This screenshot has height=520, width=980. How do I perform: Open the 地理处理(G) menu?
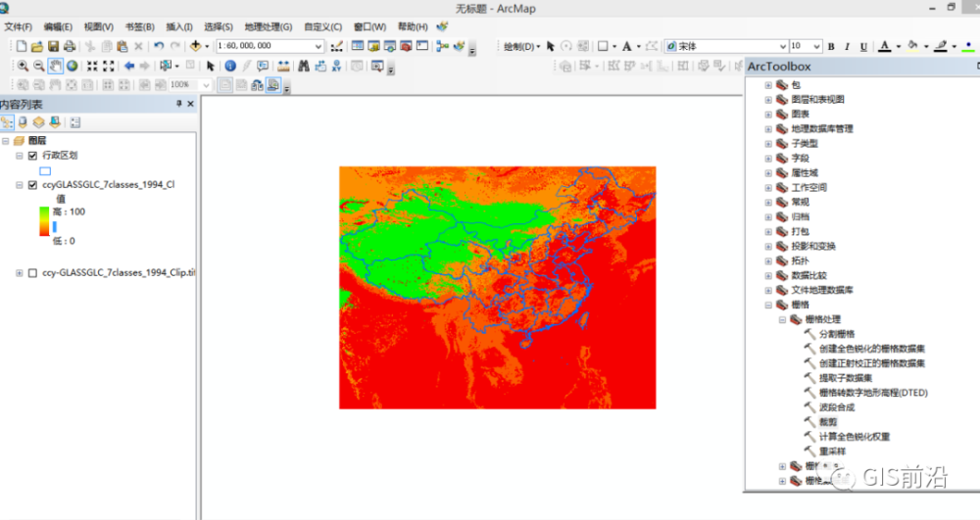click(269, 26)
